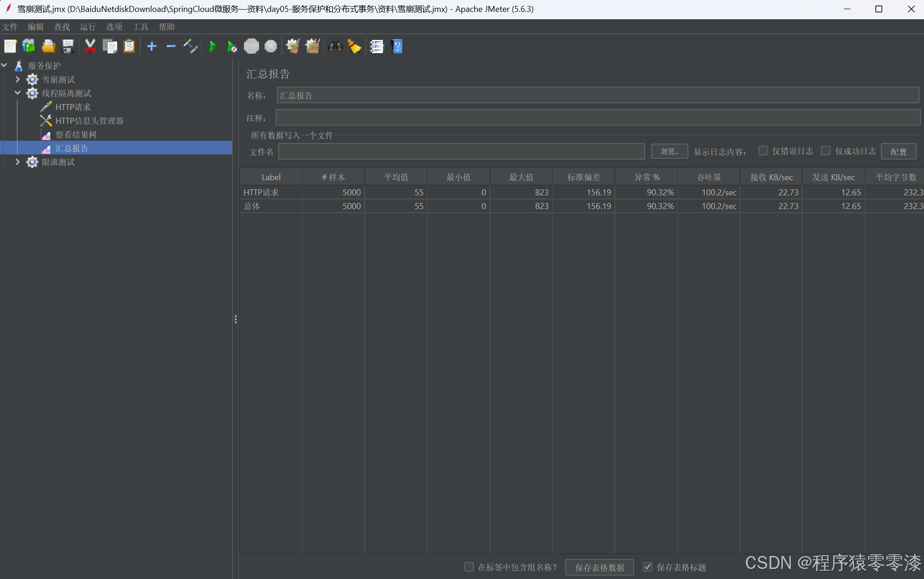Screen dimensions: 924x579
Task: Select the 总体 table row label
Action: [x=252, y=206]
